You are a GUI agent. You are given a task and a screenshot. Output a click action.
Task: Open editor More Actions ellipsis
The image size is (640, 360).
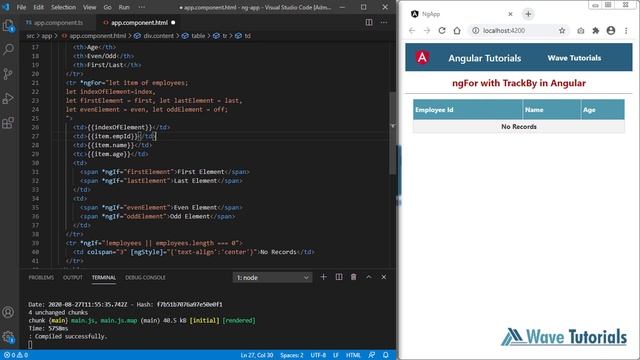[384, 22]
